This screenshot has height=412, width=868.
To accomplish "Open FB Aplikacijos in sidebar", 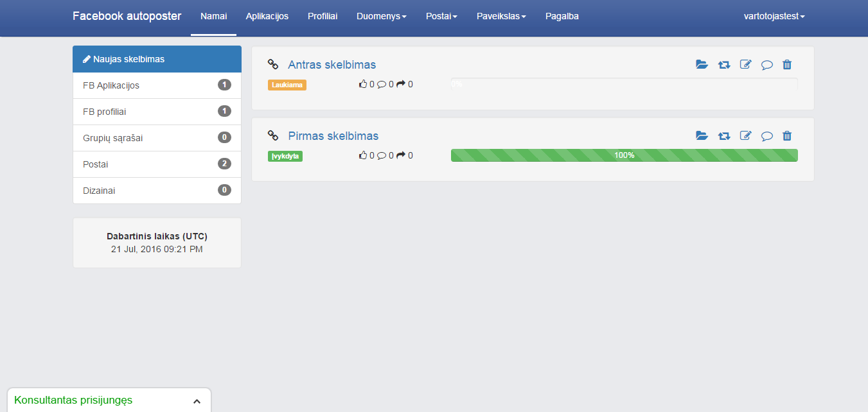I will (x=157, y=85).
